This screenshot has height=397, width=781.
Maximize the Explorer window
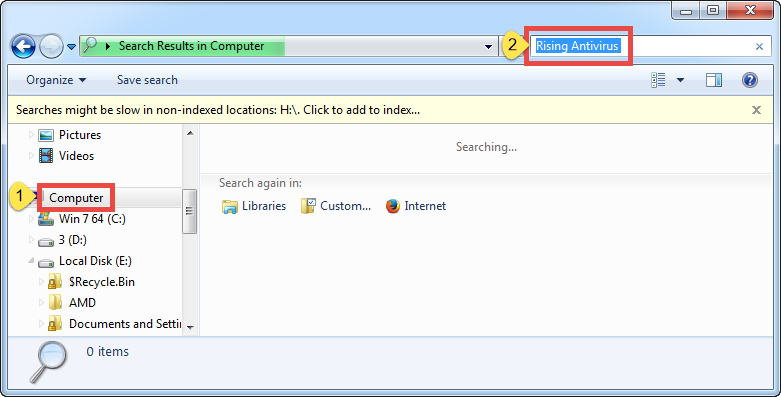[x=713, y=10]
